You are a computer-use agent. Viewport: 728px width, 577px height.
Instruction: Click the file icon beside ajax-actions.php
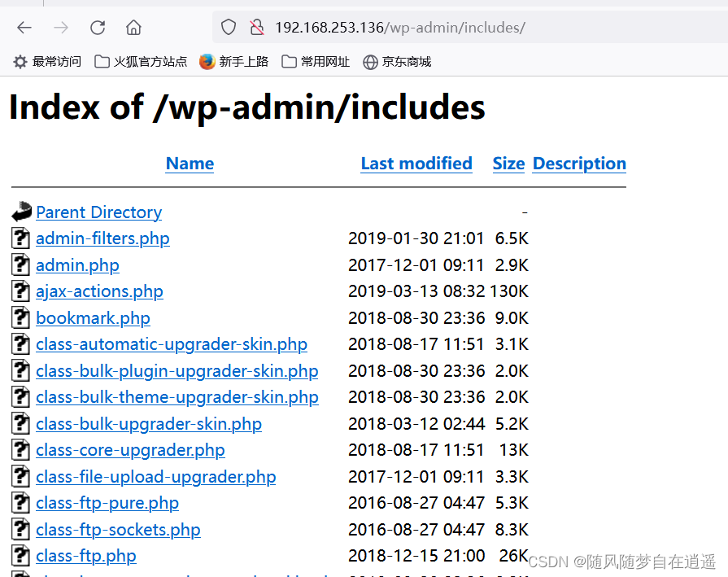tap(20, 291)
